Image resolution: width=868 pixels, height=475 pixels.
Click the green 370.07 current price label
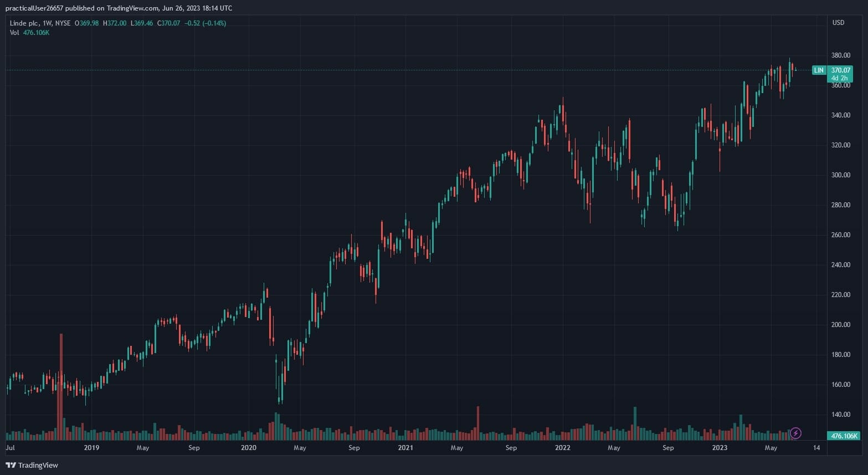[840, 70]
